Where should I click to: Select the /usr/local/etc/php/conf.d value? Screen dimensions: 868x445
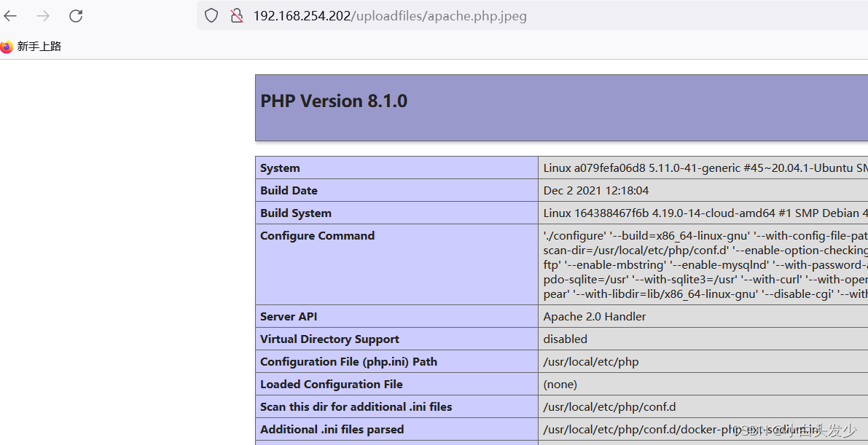point(609,407)
